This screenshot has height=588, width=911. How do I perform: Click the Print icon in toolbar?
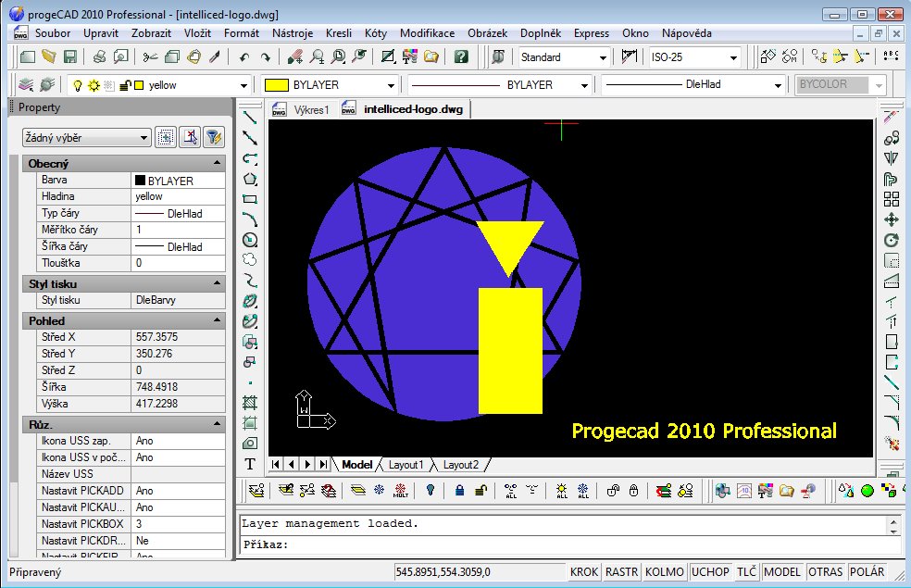[99, 56]
